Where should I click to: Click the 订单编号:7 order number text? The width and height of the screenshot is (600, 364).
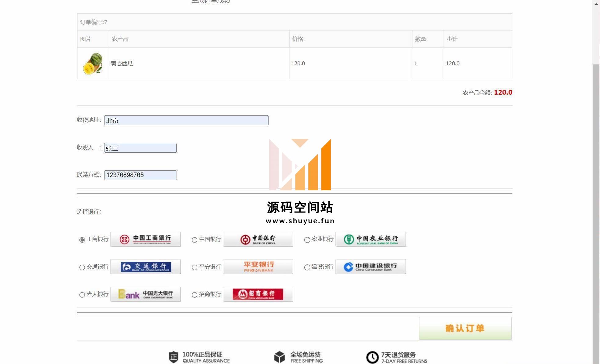tap(93, 22)
